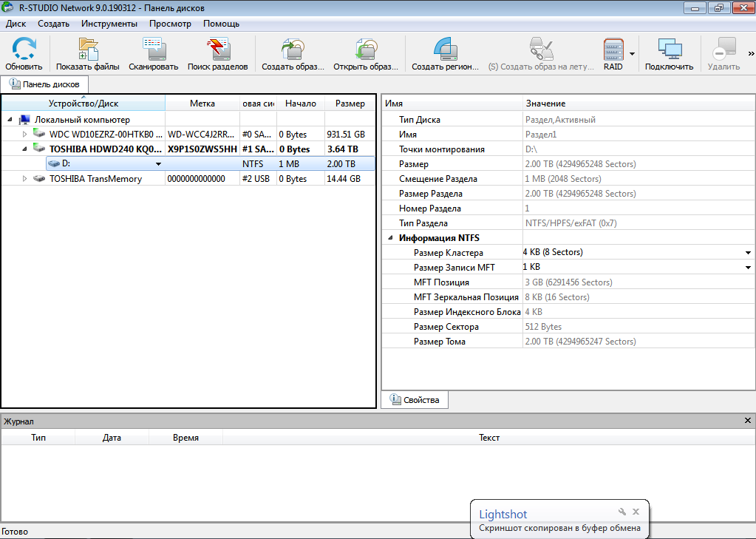The image size is (756, 539).
Task: Open the Размер Кластера dropdown
Action: tap(748, 253)
